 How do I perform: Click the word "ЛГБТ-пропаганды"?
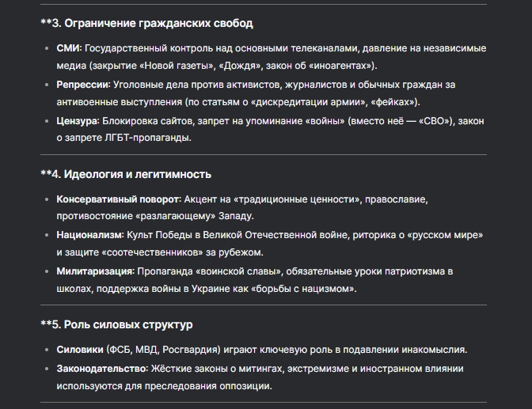click(x=147, y=138)
